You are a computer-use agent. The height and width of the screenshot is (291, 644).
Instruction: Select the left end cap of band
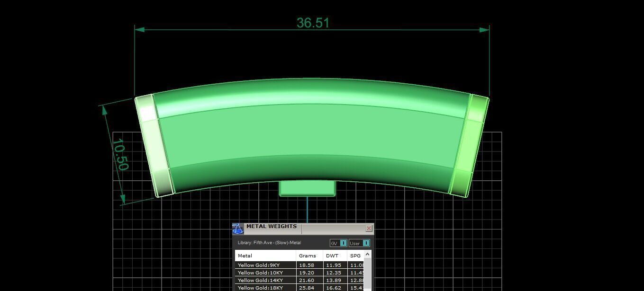[154, 146]
